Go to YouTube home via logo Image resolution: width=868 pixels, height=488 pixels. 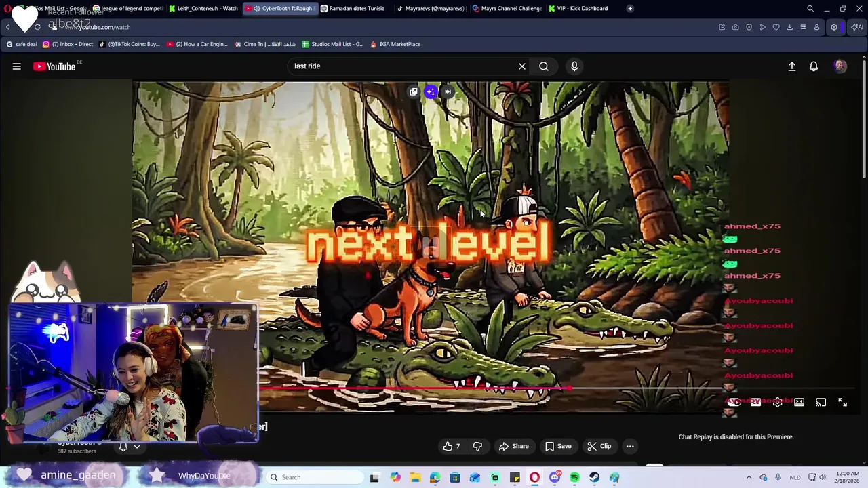click(54, 66)
